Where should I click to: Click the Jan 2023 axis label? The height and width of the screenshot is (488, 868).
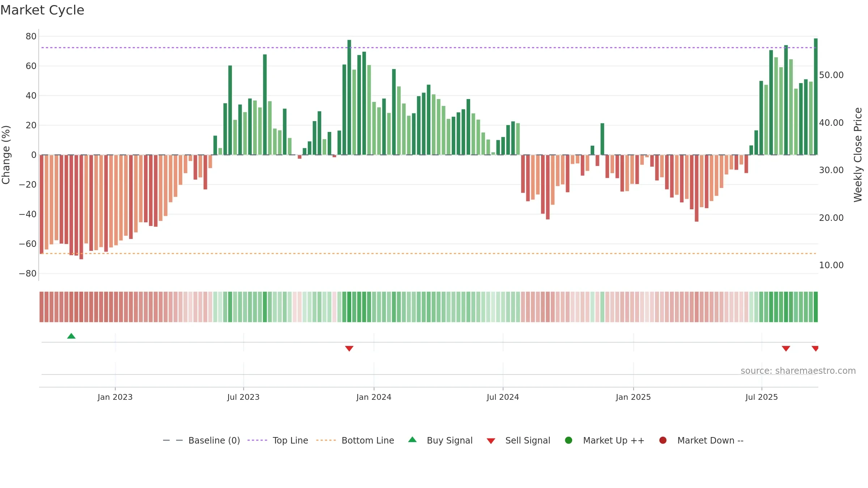115,397
